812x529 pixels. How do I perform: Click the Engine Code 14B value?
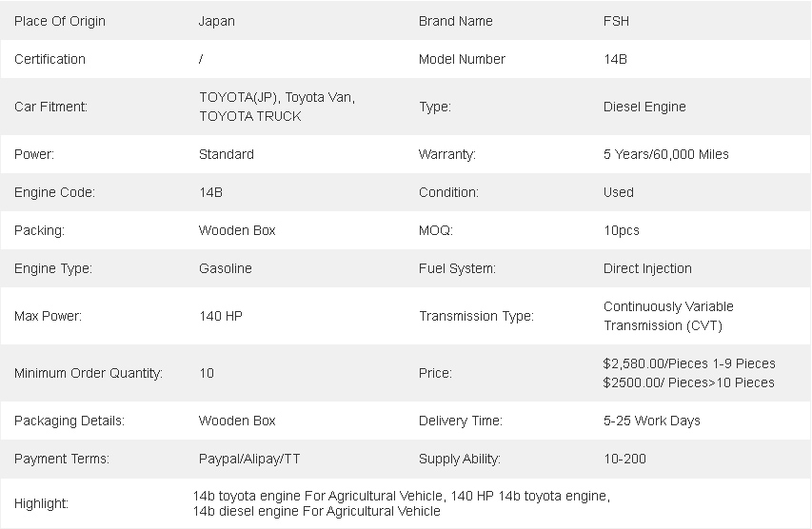(x=210, y=192)
